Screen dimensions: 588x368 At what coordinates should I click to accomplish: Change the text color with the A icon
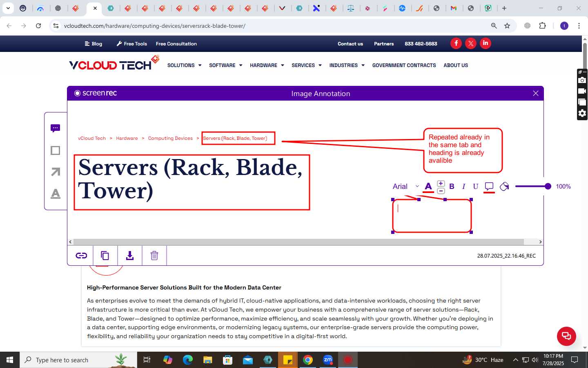pos(428,187)
